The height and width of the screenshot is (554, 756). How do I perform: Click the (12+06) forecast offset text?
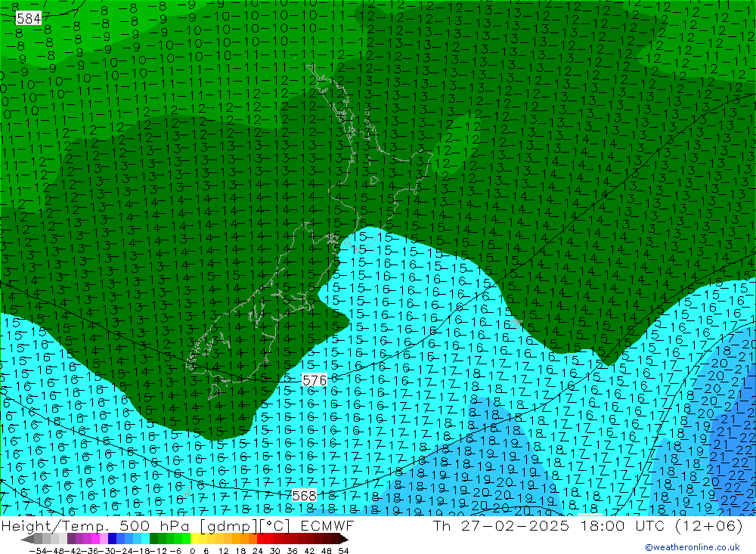pos(709,525)
